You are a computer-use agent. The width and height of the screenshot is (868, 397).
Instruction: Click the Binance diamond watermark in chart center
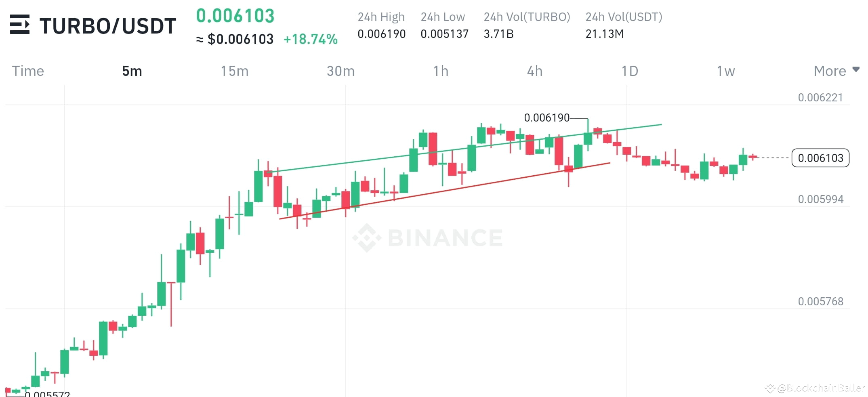pyautogui.click(x=367, y=238)
